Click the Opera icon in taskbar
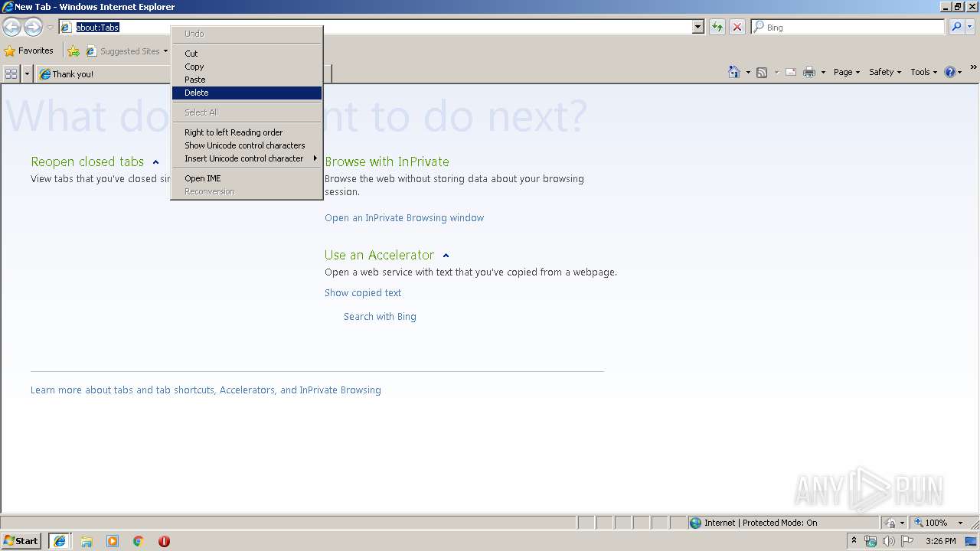 [164, 541]
